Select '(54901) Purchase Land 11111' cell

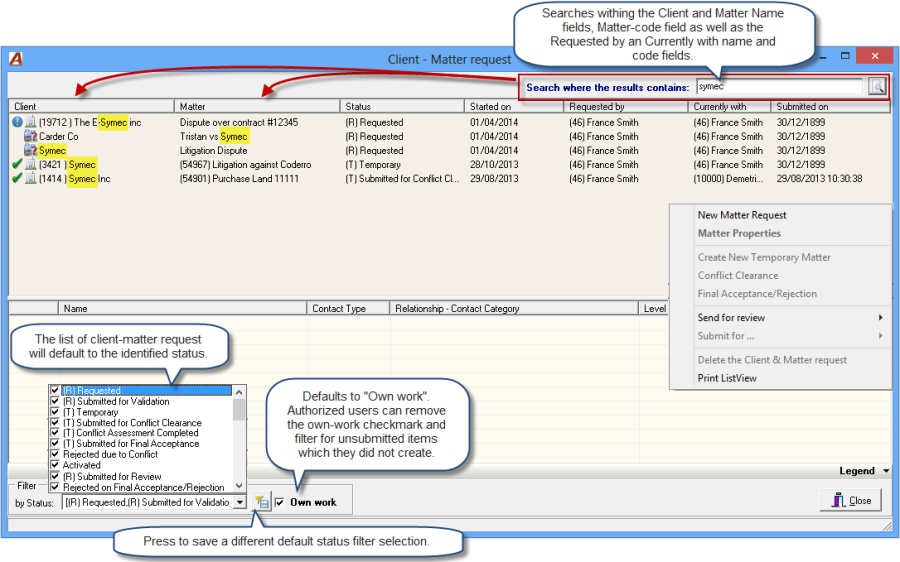(239, 179)
